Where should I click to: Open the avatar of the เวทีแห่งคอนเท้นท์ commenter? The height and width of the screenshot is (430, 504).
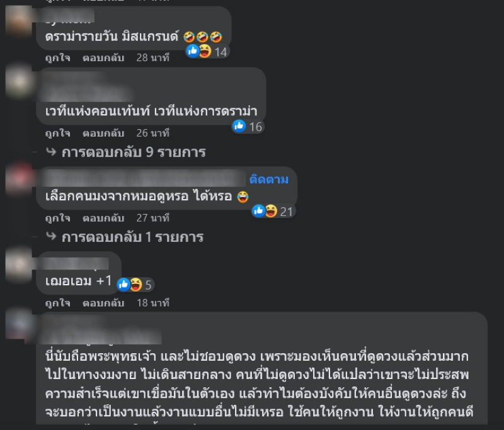point(19,82)
